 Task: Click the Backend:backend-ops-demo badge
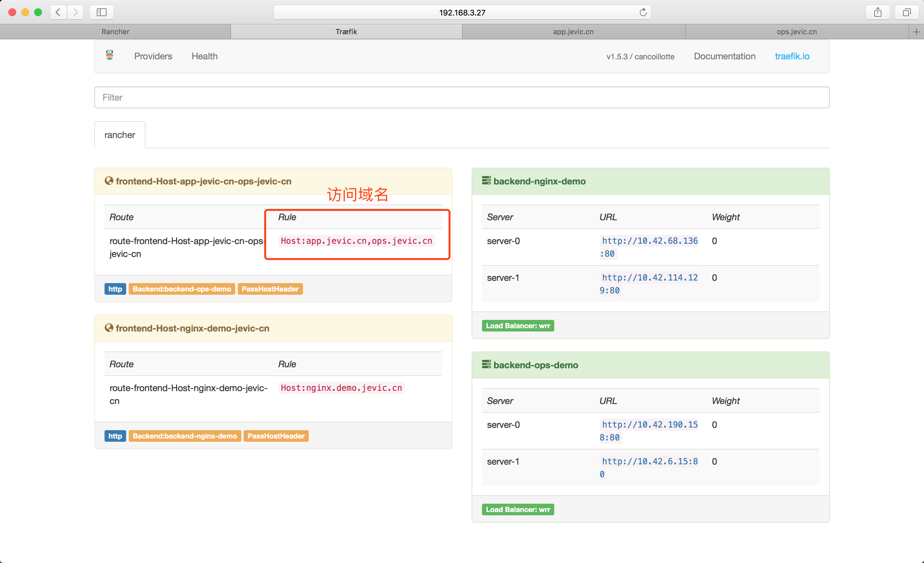pos(182,289)
